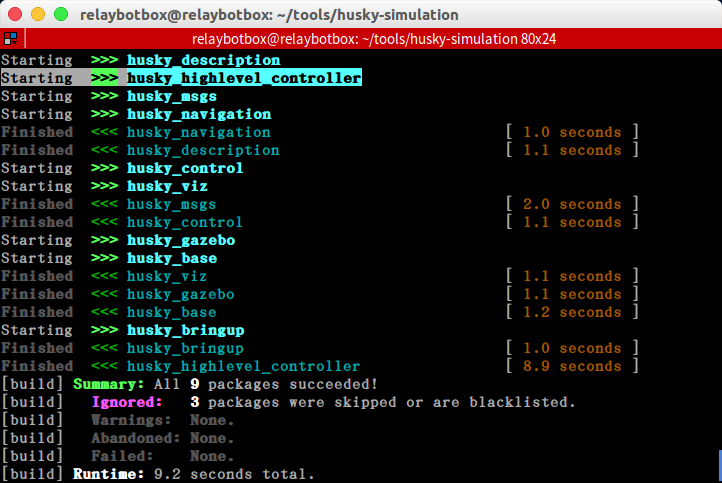
Task: Click 1.0 seconds duration on the husky_bringup line
Action: [x=572, y=348]
